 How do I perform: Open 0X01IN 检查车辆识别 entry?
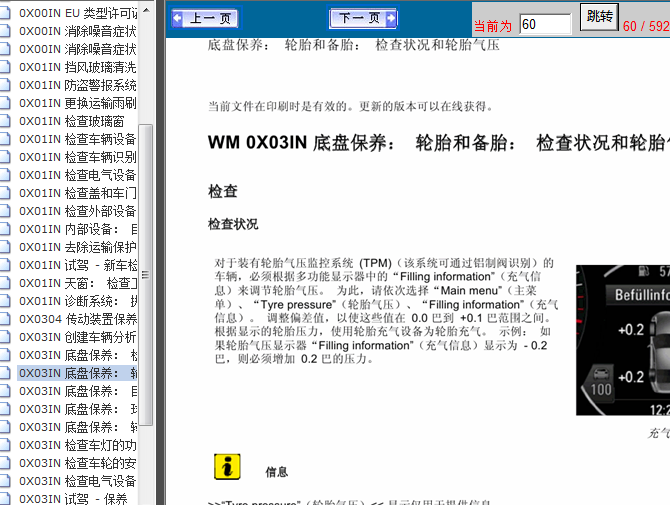click(78, 157)
